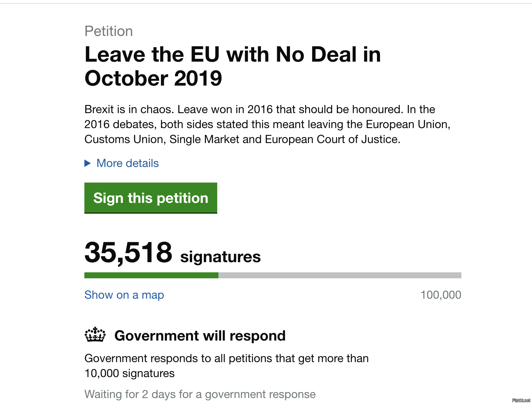Click the word signatures next to count
This screenshot has height=404, width=532.
tap(221, 257)
